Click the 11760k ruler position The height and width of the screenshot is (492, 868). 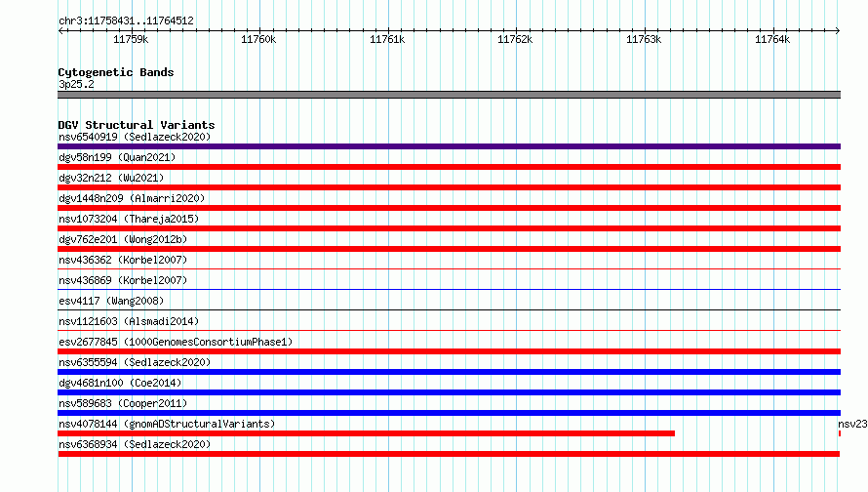[258, 39]
